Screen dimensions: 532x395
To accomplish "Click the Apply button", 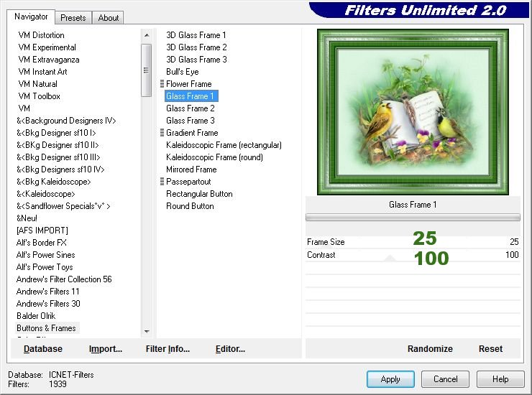I will click(x=390, y=379).
